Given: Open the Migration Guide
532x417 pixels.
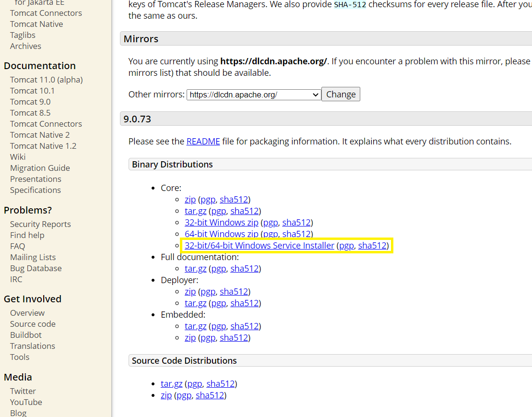Looking at the screenshot, I should click(40, 168).
